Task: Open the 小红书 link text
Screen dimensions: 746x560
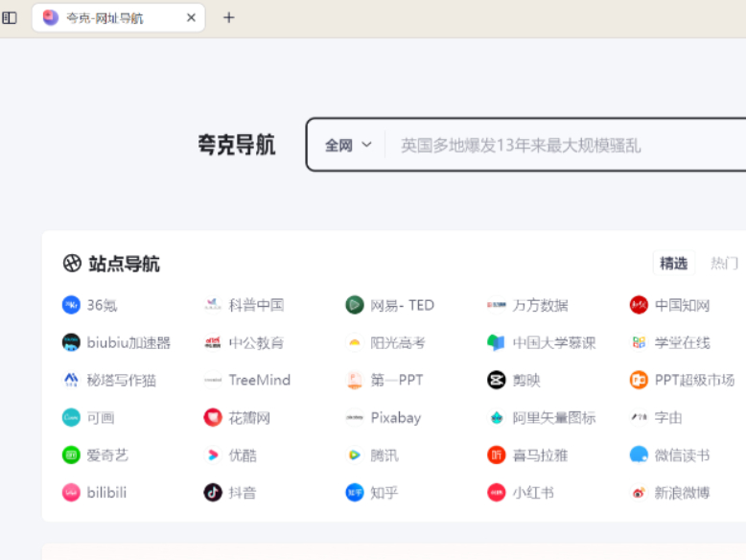Action: (x=533, y=493)
